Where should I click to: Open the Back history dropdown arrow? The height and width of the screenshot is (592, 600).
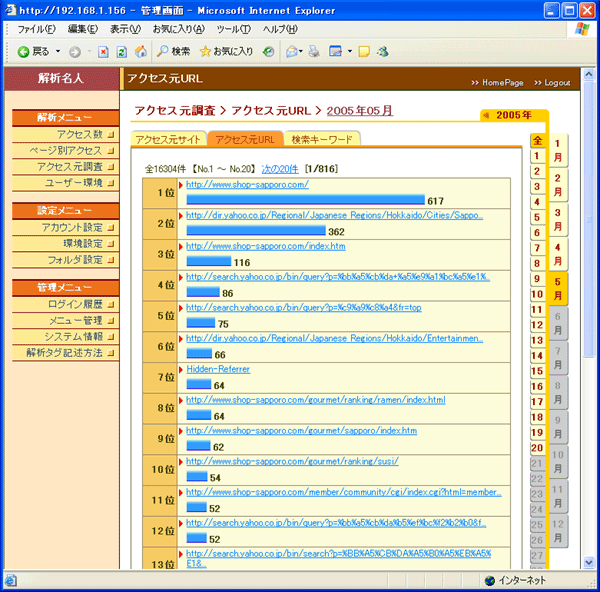(x=58, y=51)
